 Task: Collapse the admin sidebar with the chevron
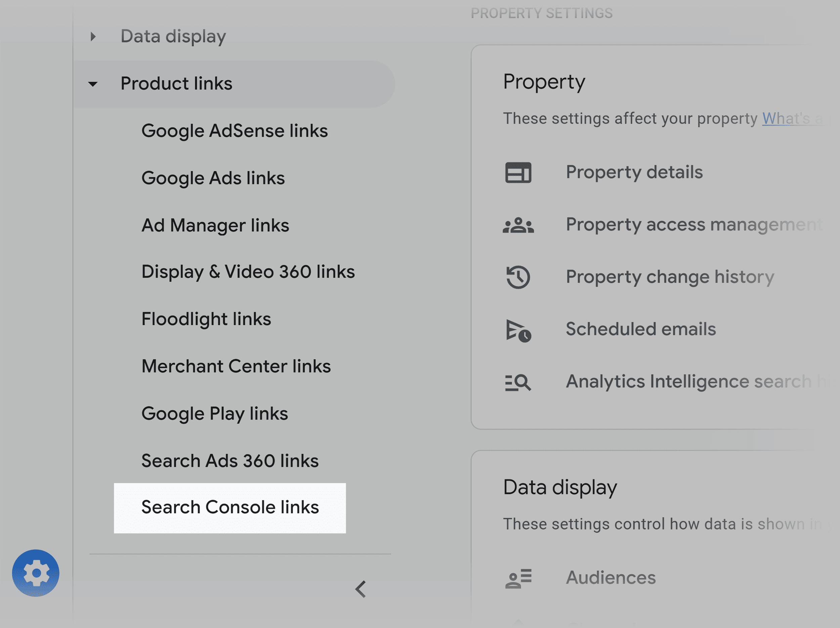pos(361,589)
